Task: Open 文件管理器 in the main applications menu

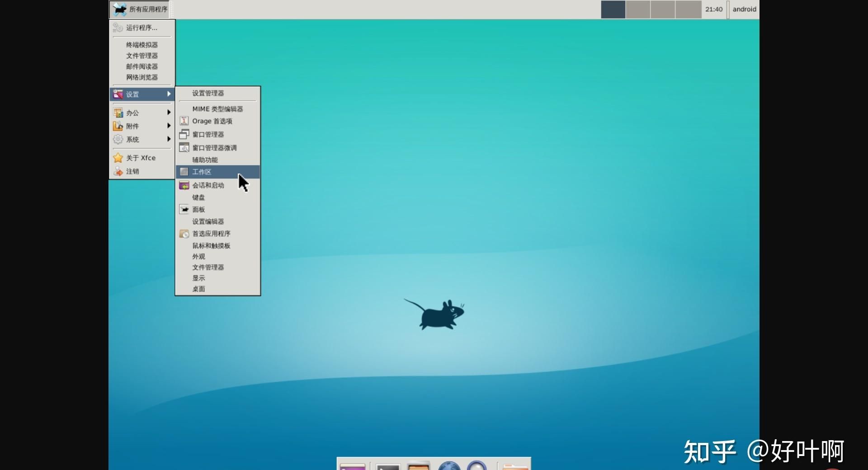Action: [x=142, y=56]
